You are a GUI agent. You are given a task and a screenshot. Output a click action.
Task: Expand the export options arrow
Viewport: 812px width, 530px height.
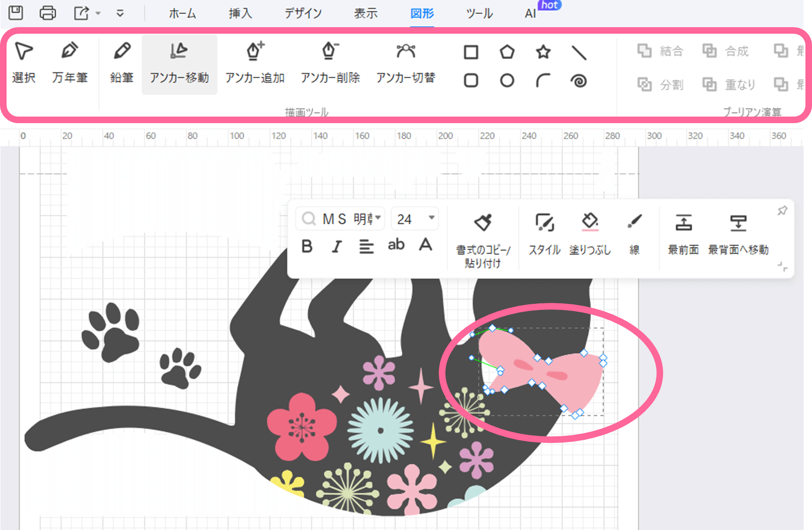point(98,13)
